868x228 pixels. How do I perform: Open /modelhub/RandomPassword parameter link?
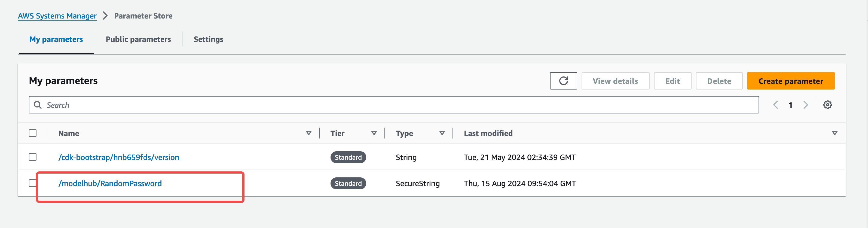(x=110, y=183)
